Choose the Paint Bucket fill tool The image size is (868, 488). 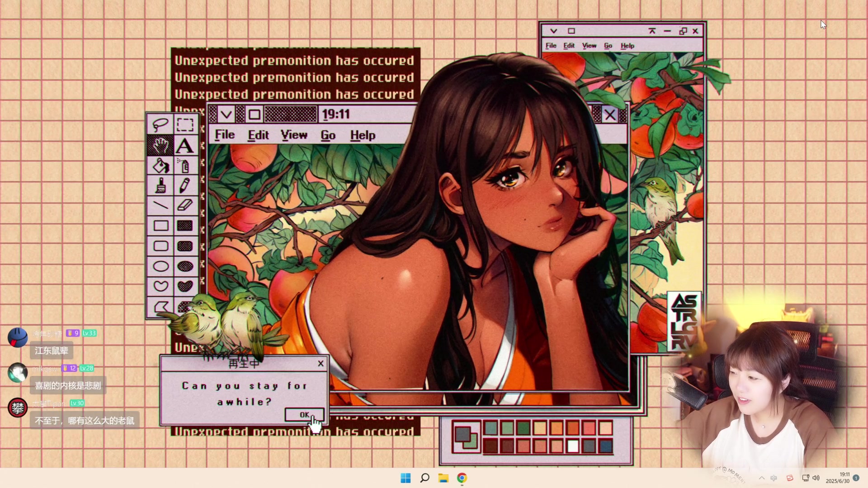[x=160, y=166]
